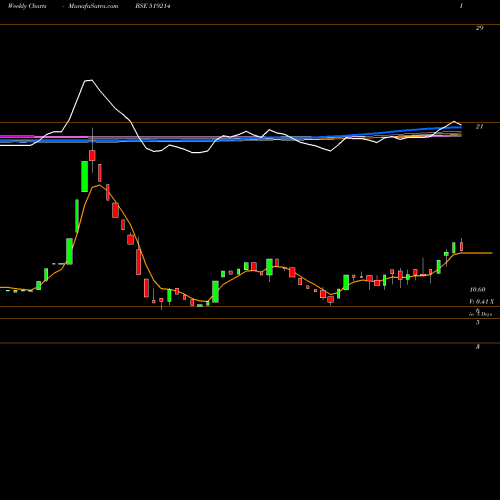Click the "21" price axis label
Viewport: 500px width, 500px height.
tap(479, 127)
